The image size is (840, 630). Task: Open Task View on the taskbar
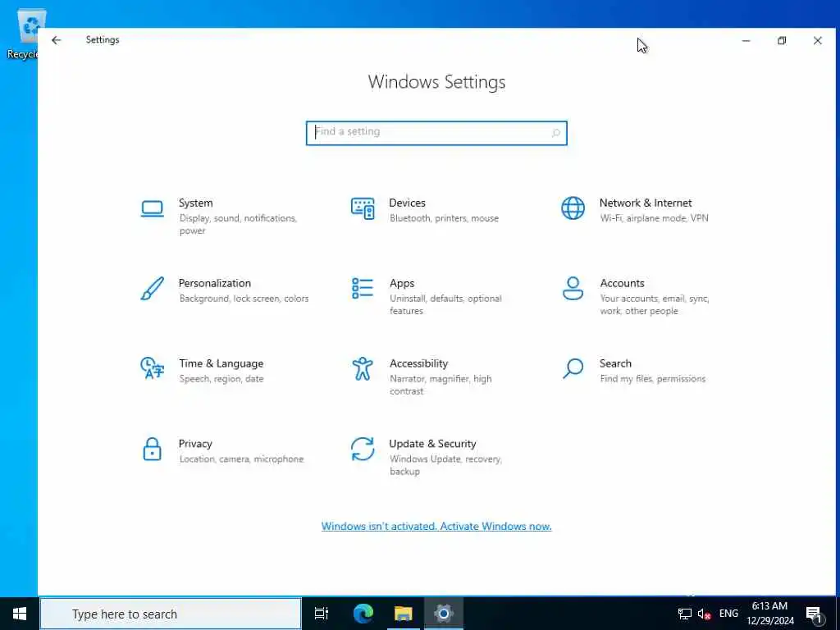[x=322, y=614]
